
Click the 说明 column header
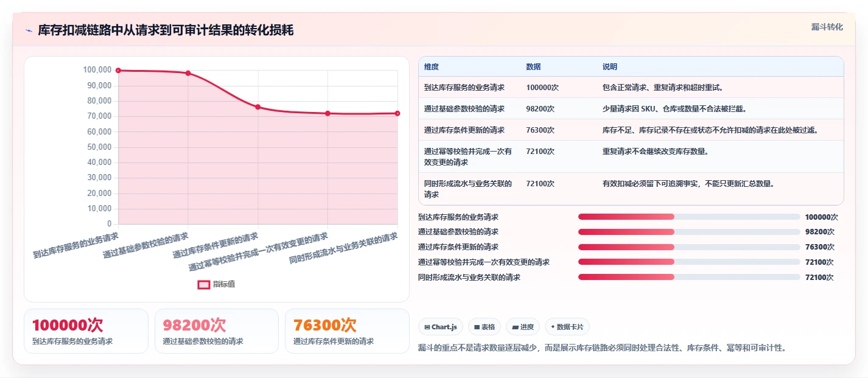pos(610,67)
